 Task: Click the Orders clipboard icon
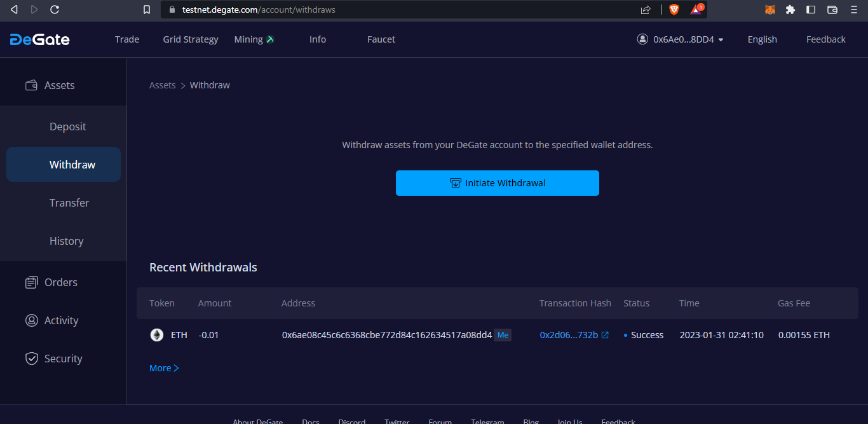[x=31, y=282]
